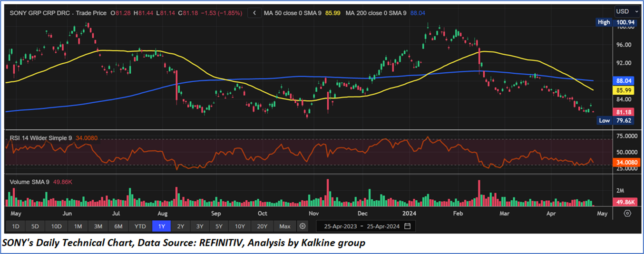Select the YTD range button
The height and width of the screenshot is (254, 644).
[140, 226]
